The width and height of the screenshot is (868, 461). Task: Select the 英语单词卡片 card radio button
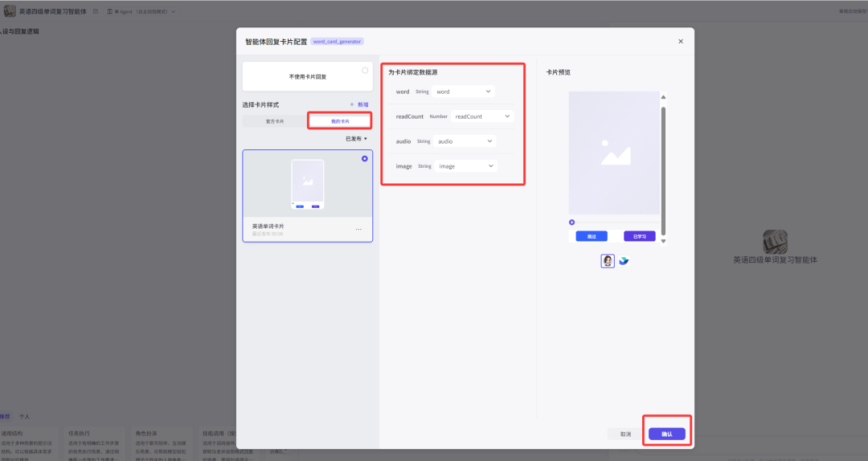[x=365, y=159]
